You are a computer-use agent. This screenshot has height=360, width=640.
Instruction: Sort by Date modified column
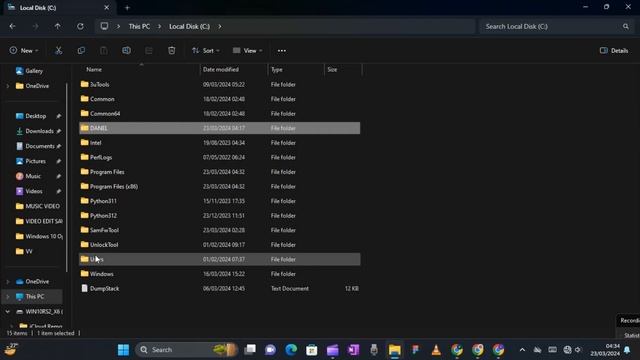click(221, 69)
